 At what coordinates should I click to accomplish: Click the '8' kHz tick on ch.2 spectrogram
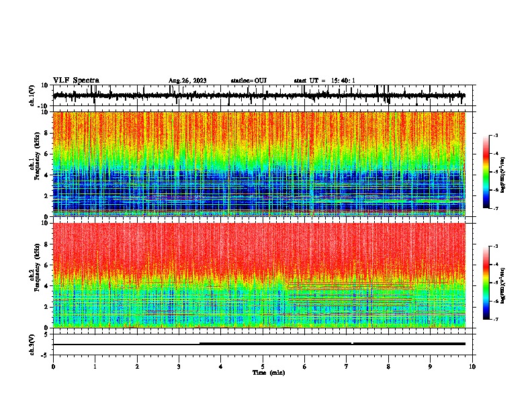click(46, 244)
